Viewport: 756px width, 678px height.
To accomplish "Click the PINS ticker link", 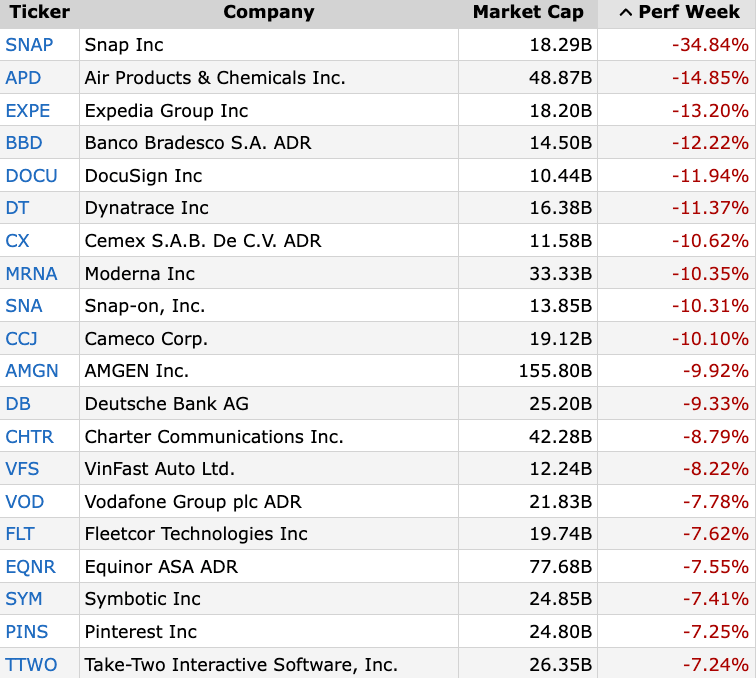I will coord(27,632).
